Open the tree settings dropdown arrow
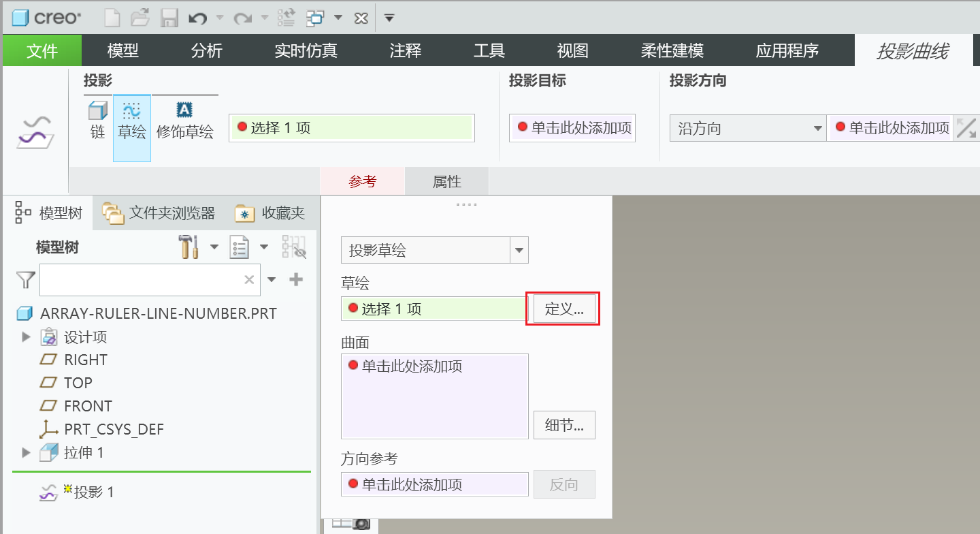980x534 pixels. tap(214, 247)
